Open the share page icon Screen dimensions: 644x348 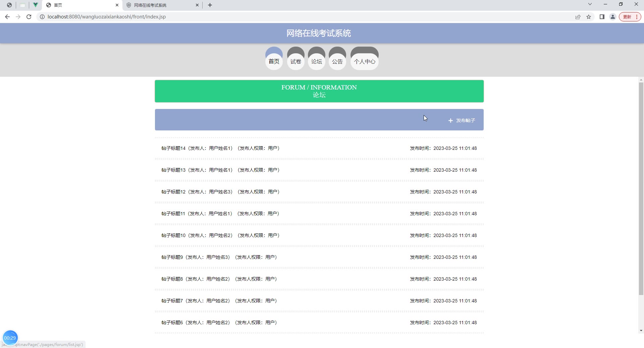[578, 17]
